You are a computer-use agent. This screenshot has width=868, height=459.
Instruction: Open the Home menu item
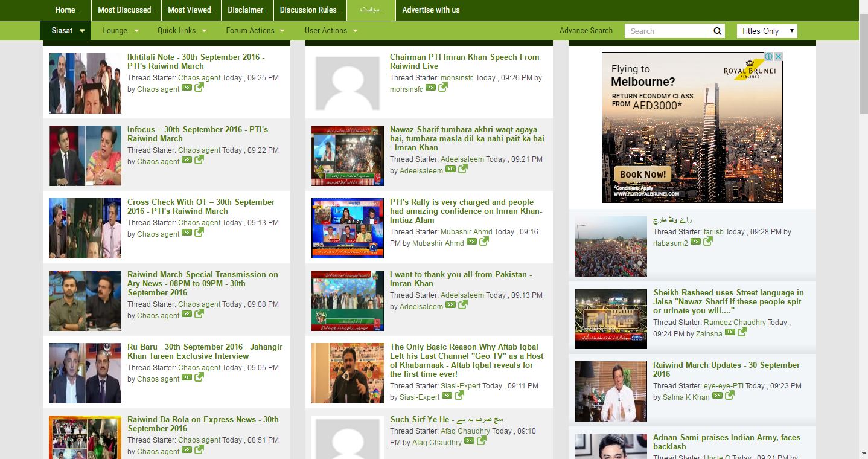[66, 10]
